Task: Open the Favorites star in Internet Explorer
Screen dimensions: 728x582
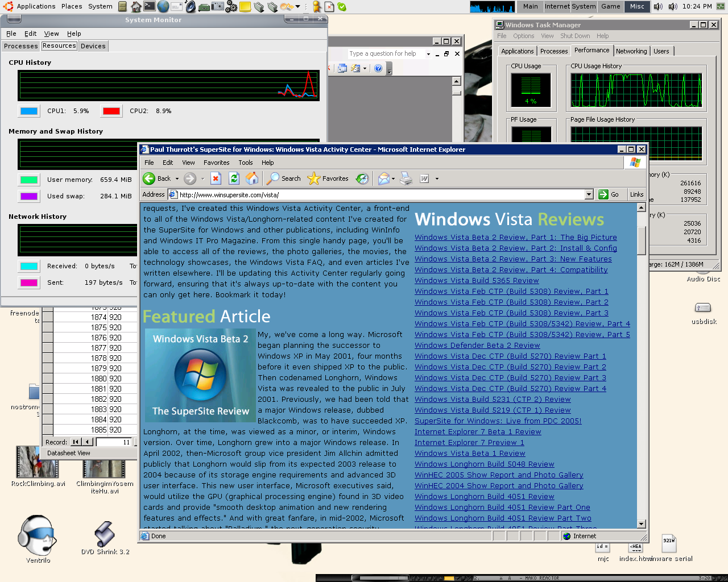Action: point(328,178)
